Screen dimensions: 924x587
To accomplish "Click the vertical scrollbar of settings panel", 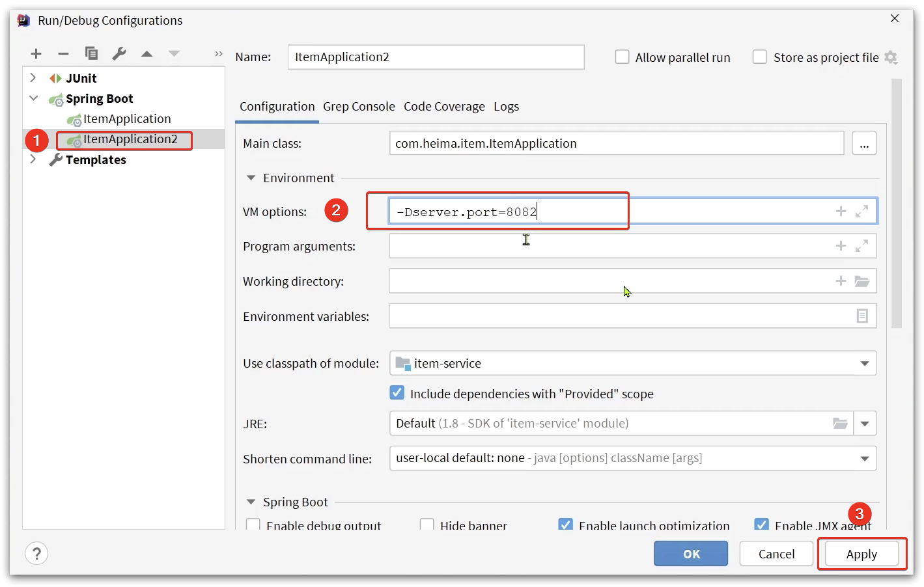I will (897, 203).
